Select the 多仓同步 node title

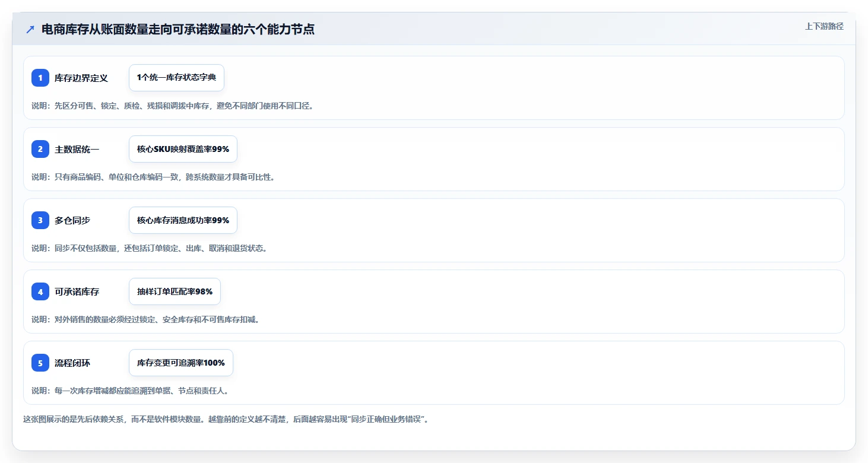point(72,220)
